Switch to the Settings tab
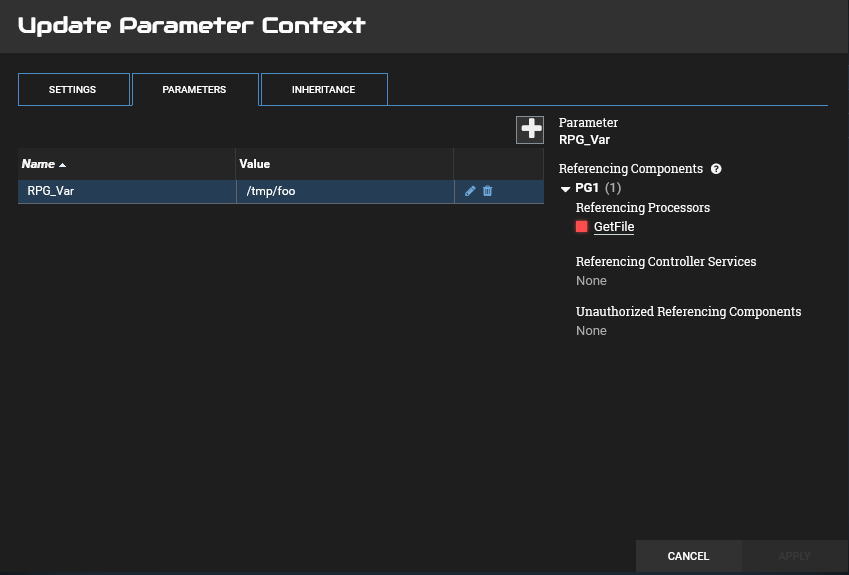This screenshot has width=849, height=575. coord(73,89)
